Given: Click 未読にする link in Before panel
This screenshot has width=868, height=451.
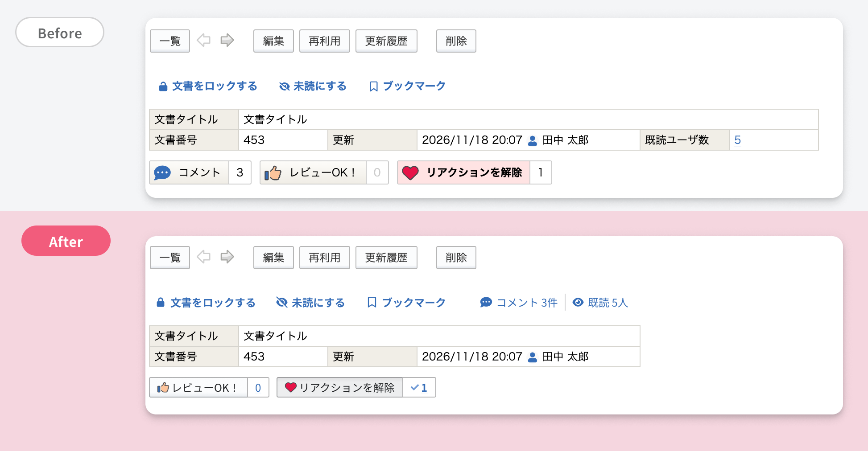Looking at the screenshot, I should click(x=320, y=86).
